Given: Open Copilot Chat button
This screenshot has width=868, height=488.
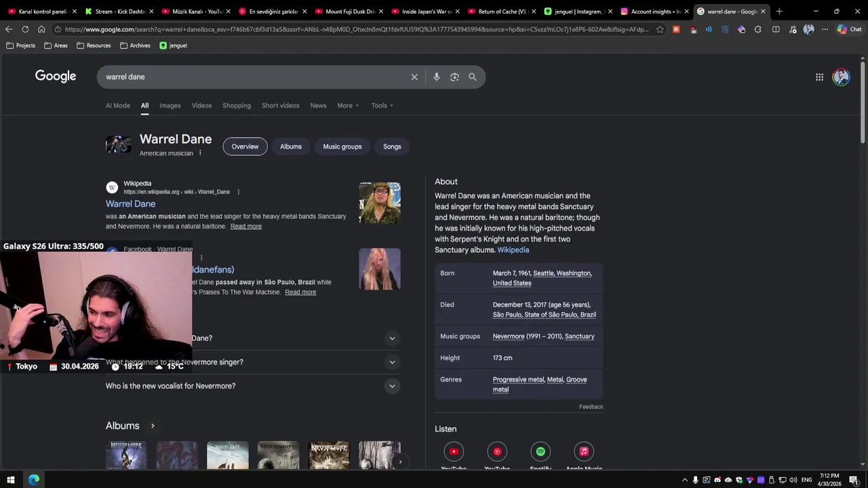Looking at the screenshot, I should tap(849, 29).
